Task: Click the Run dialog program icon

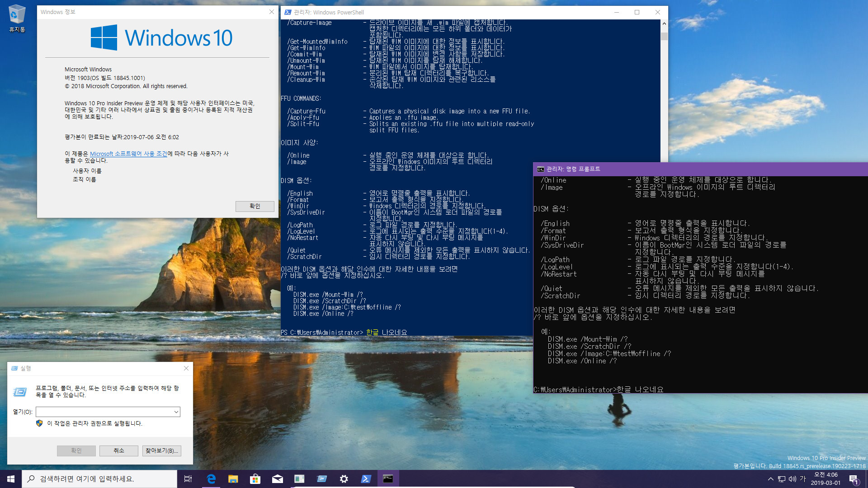Action: point(19,391)
